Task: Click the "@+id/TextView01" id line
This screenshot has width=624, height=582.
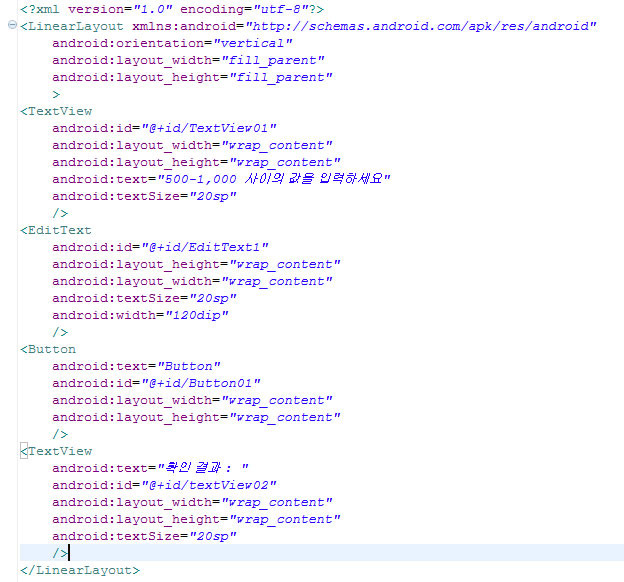Action: pos(164,128)
